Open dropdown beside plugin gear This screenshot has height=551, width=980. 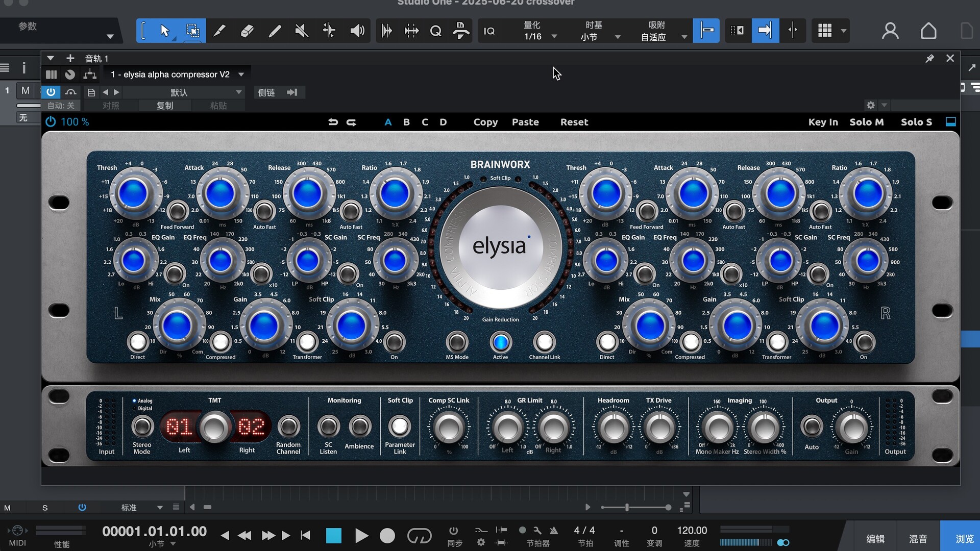point(884,105)
